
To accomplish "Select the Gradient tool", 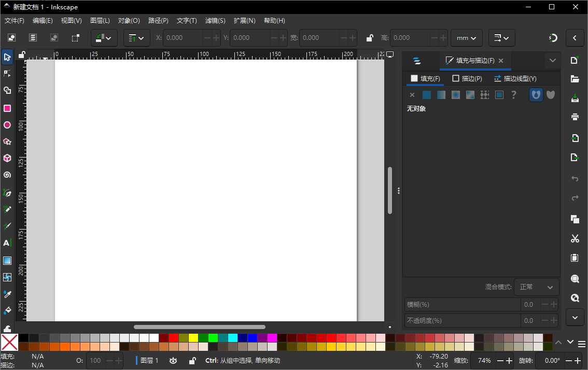I will (7, 261).
